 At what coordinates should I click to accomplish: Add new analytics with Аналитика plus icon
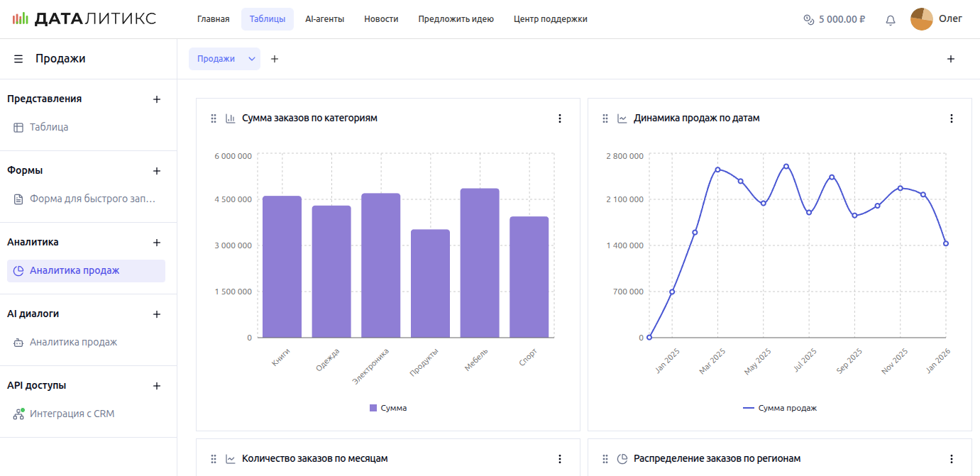157,243
